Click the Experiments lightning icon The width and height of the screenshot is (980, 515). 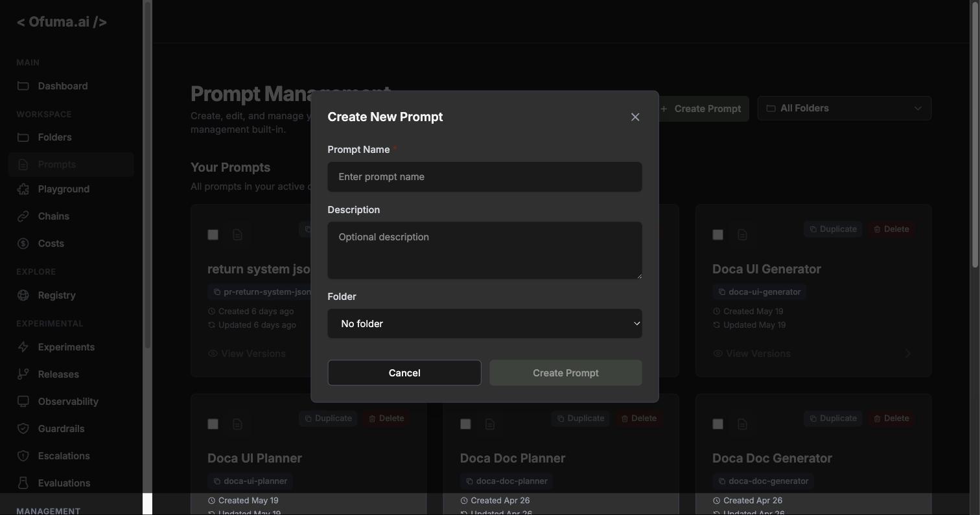tap(23, 347)
